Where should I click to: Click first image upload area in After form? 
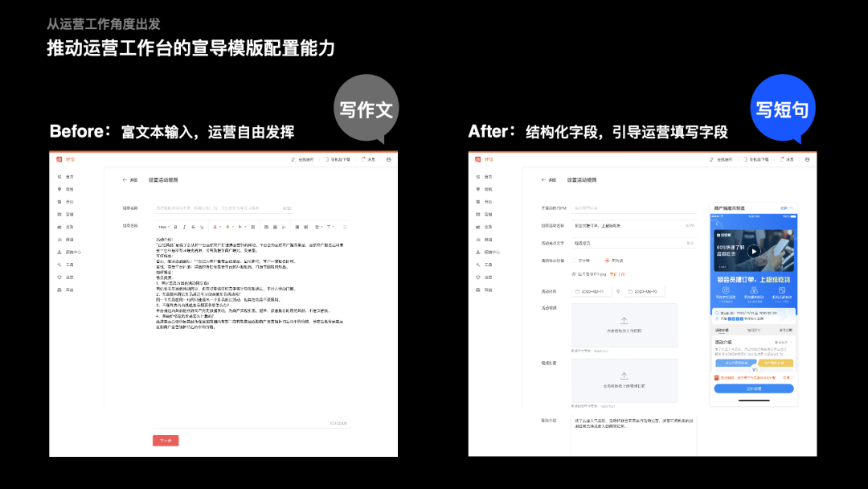click(624, 325)
